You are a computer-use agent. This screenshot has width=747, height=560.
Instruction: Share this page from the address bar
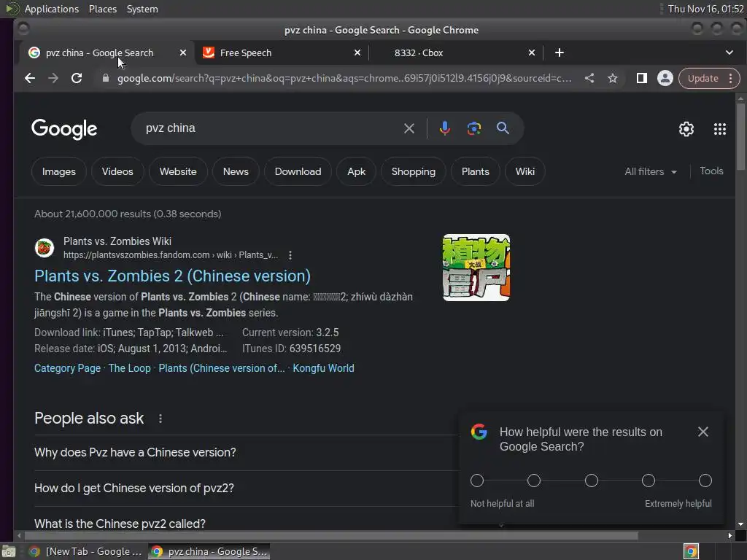point(589,78)
